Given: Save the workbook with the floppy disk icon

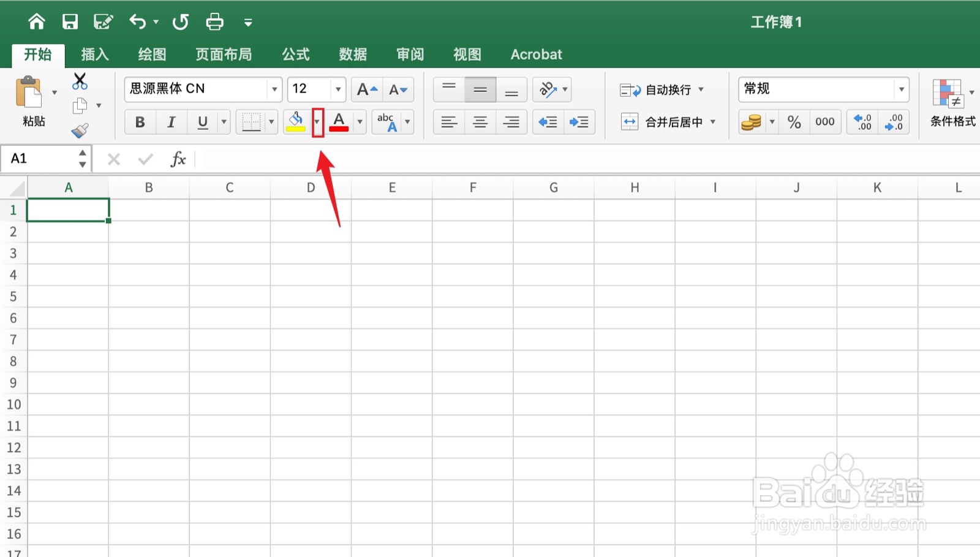Looking at the screenshot, I should (x=70, y=22).
